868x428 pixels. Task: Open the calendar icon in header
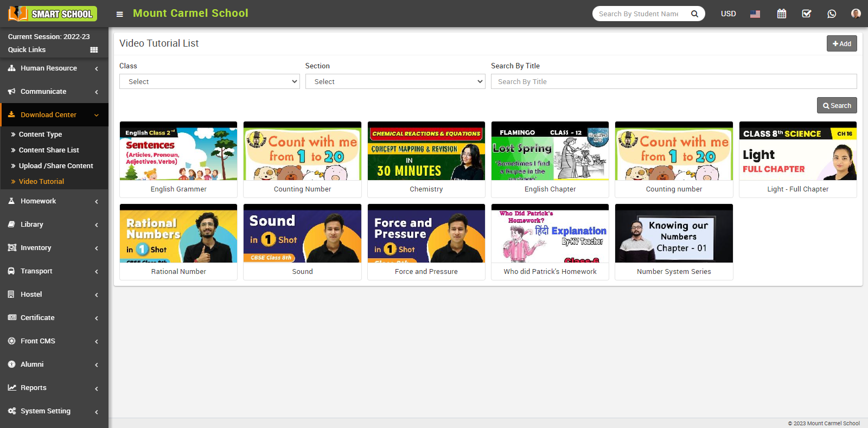pos(781,14)
